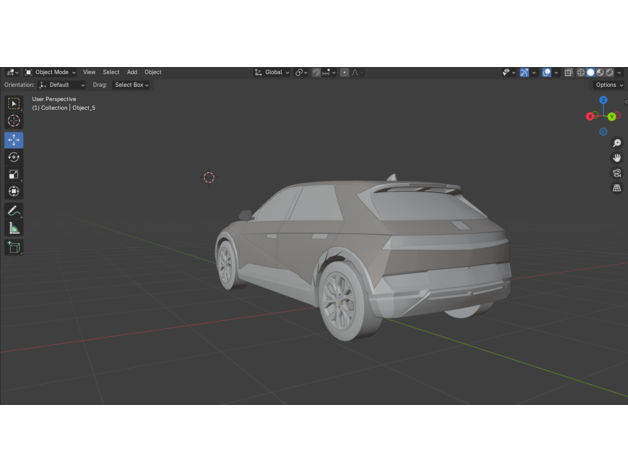The image size is (628, 472).
Task: Choose the Rotate tool
Action: [14, 157]
